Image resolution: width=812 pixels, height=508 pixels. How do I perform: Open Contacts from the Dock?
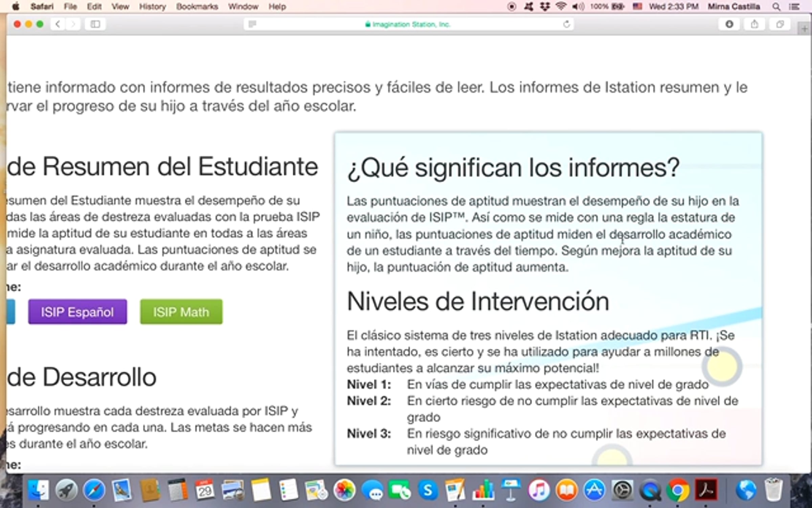150,490
